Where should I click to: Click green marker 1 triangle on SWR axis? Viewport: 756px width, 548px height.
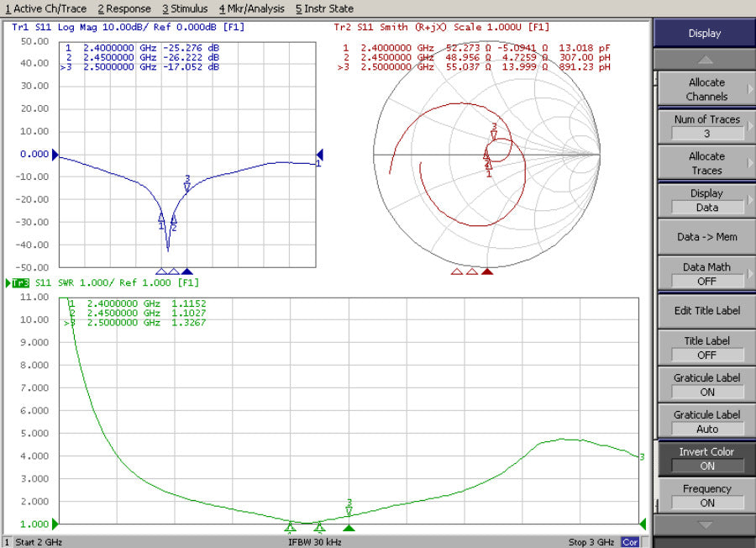290,527
